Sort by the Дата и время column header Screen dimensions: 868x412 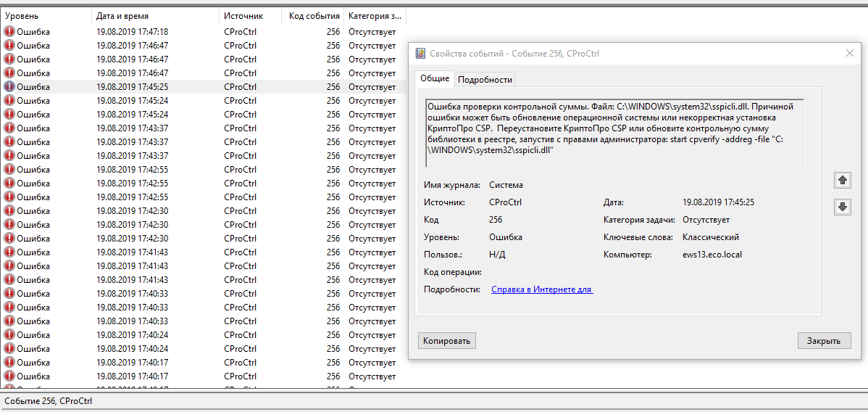[155, 16]
